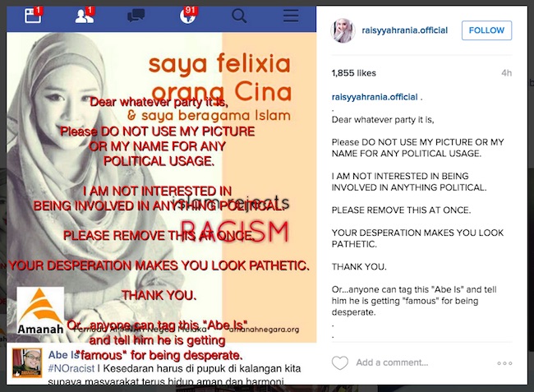Open the hamburger menu icon

[291, 16]
